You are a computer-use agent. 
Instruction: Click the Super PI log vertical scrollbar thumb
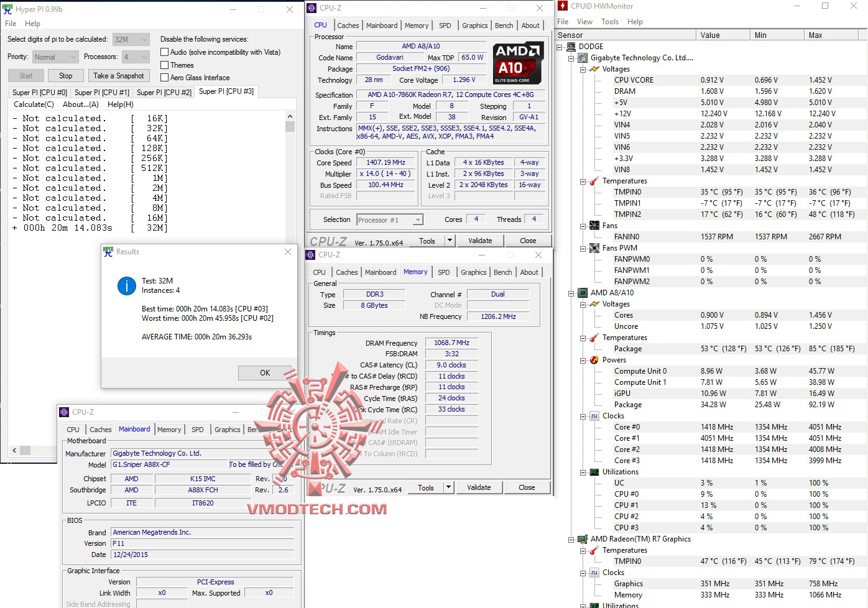tap(290, 126)
